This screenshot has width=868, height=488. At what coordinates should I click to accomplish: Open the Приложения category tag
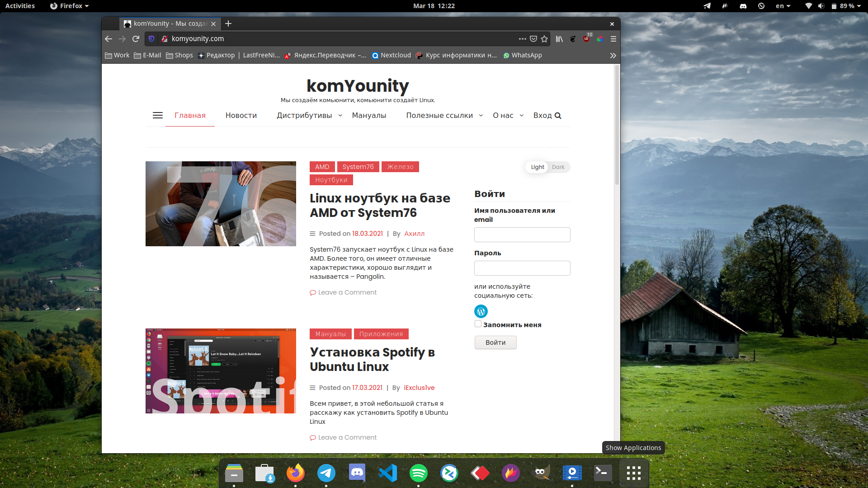point(381,334)
